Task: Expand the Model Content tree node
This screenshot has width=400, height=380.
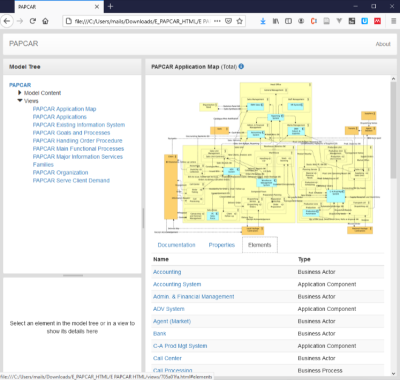Action: [20, 93]
